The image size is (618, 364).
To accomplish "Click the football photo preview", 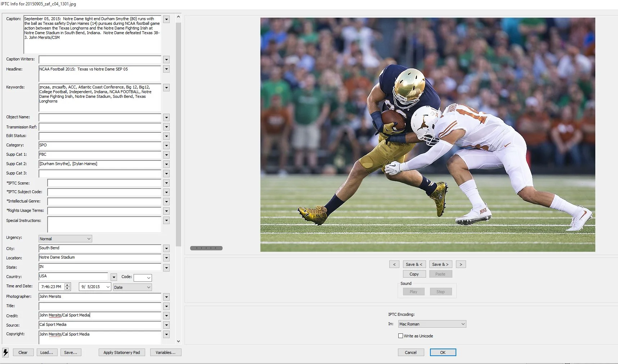I will [x=427, y=135].
